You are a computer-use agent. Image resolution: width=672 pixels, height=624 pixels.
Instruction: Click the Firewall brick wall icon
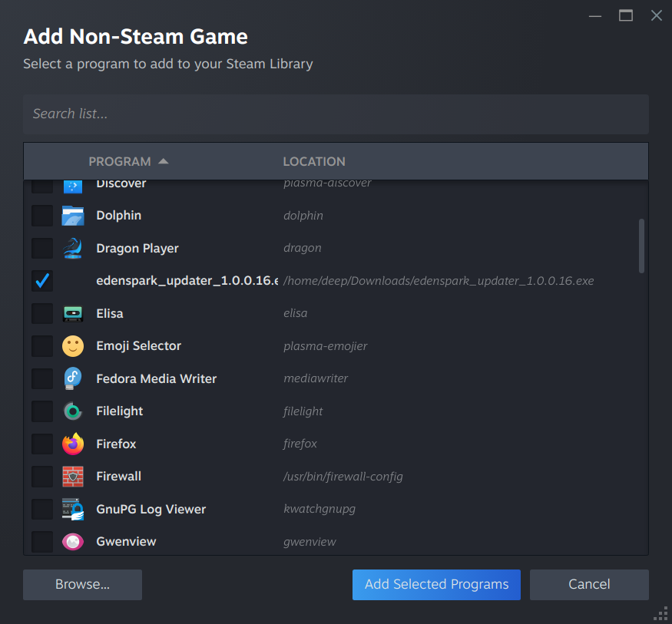pyautogui.click(x=73, y=477)
